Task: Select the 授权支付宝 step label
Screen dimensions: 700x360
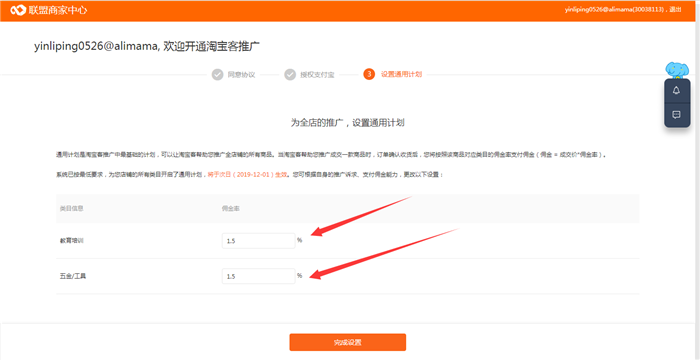Action: pyautogui.click(x=317, y=75)
